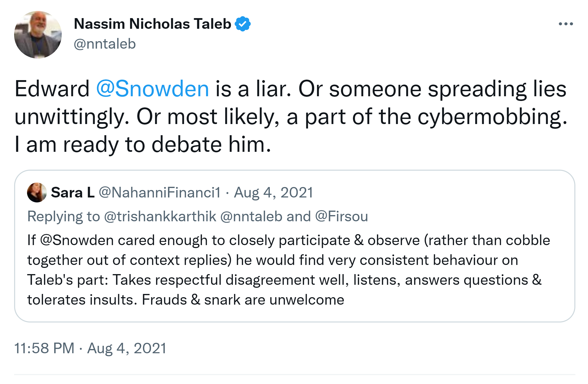Click @nntaleb in the Replying to line

[251, 216]
